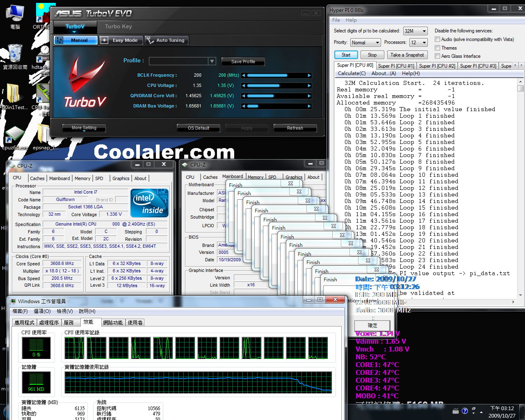Click the blue help icon in taskbar
This screenshot has width=525, height=420.
click(465, 411)
